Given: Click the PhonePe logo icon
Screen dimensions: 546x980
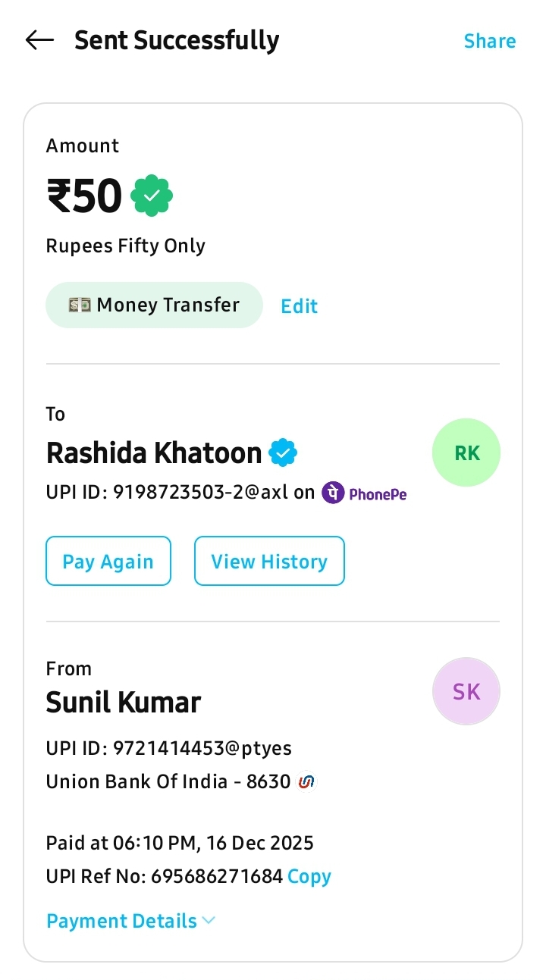Looking at the screenshot, I should [333, 493].
